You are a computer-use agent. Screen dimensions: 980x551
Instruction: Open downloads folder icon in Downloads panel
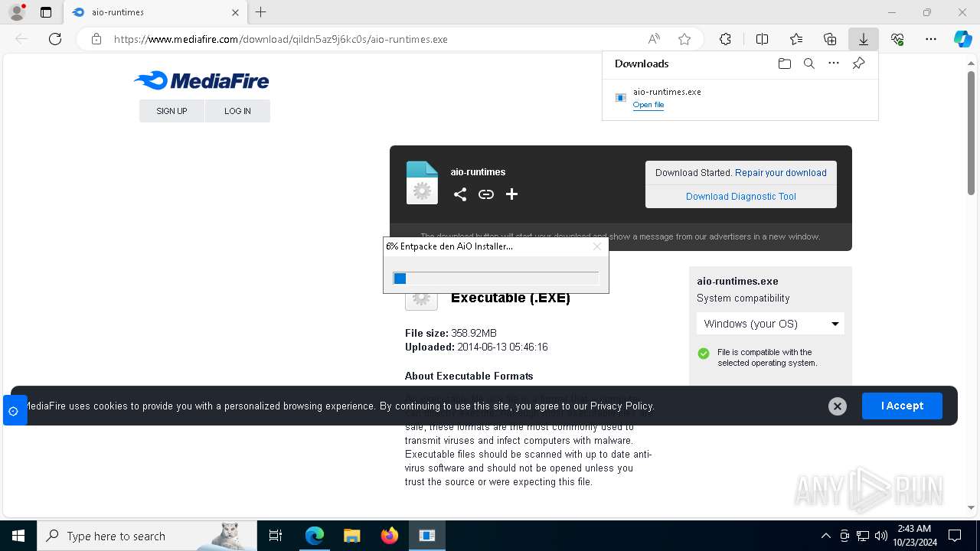[784, 64]
